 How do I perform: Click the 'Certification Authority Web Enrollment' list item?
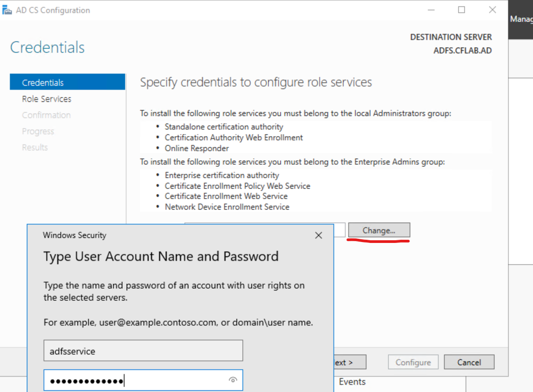[234, 137]
